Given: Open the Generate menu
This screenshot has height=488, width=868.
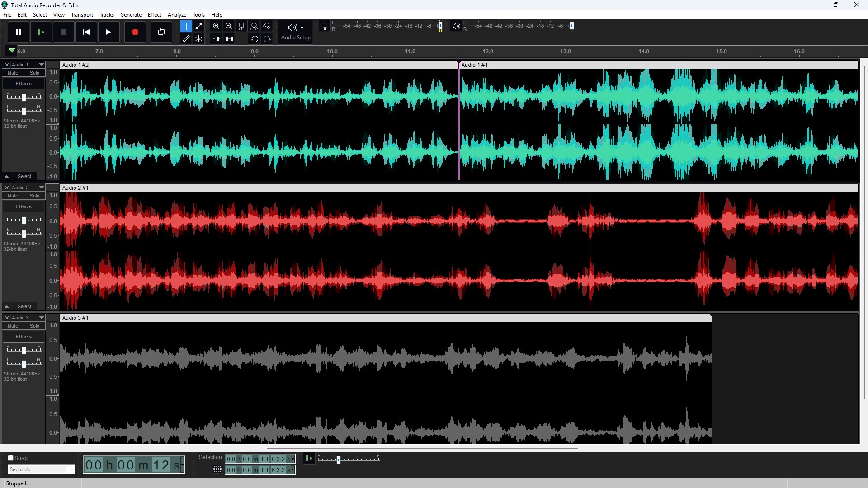Looking at the screenshot, I should click(131, 14).
